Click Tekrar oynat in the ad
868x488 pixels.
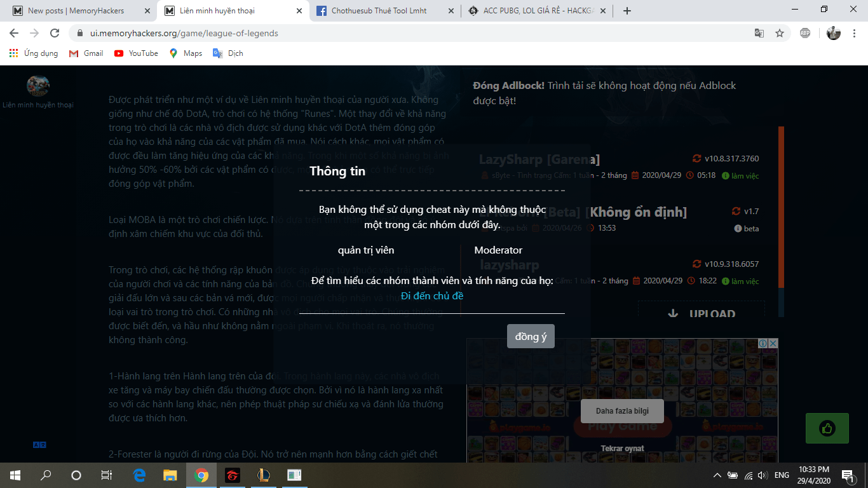pos(622,449)
